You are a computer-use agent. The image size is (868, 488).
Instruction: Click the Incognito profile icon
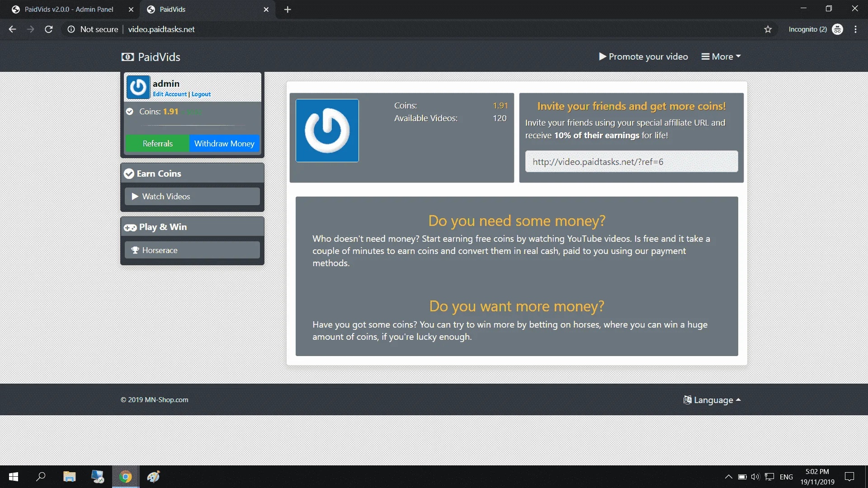click(x=837, y=29)
